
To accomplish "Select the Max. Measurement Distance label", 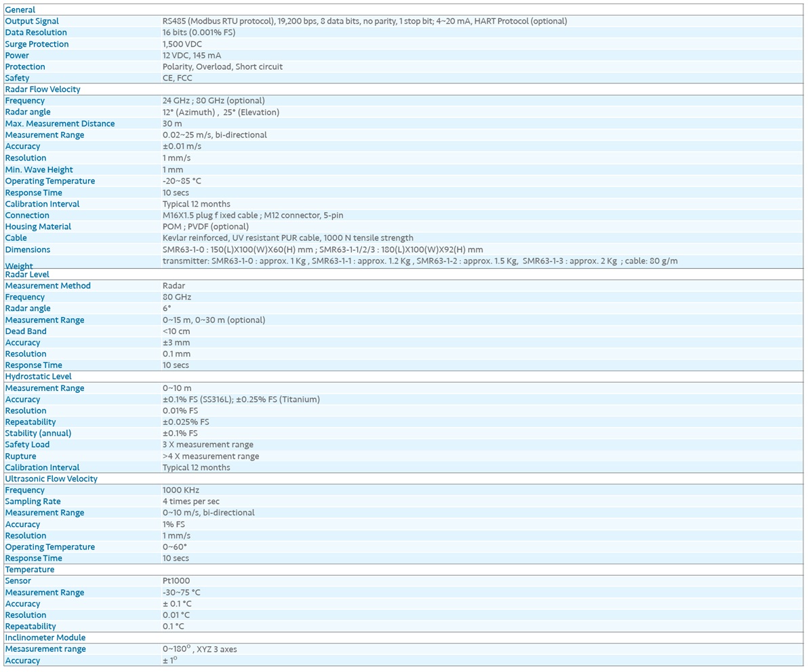I will pyautogui.click(x=60, y=123).
